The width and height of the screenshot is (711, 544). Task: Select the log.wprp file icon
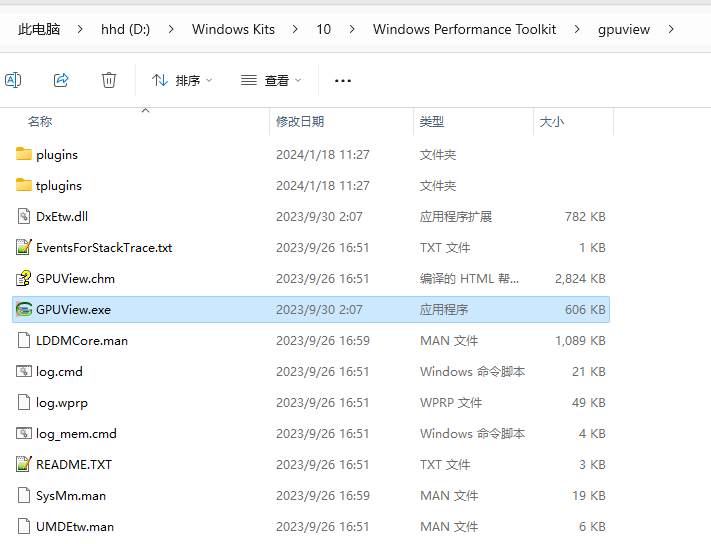pos(24,402)
